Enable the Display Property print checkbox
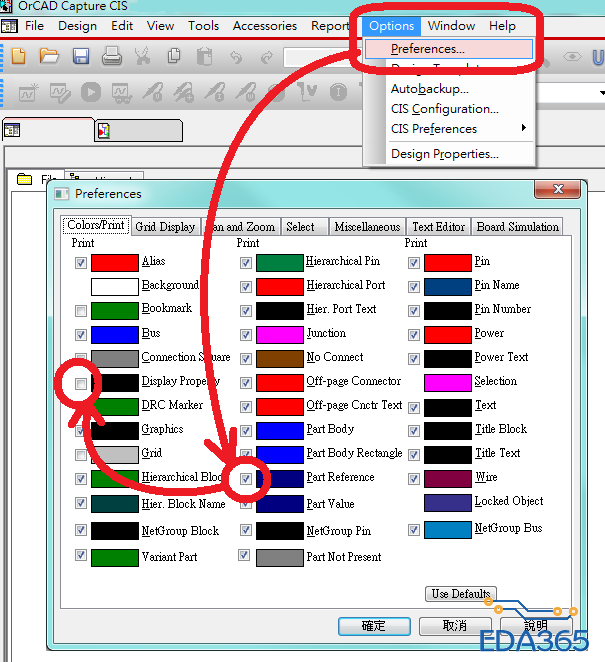605x662 pixels. coord(81,383)
